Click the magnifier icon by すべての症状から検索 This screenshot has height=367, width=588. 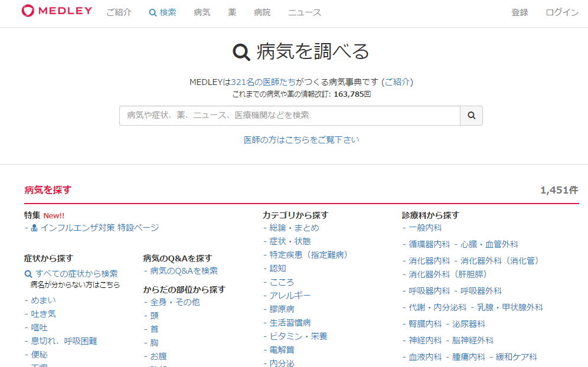point(28,274)
